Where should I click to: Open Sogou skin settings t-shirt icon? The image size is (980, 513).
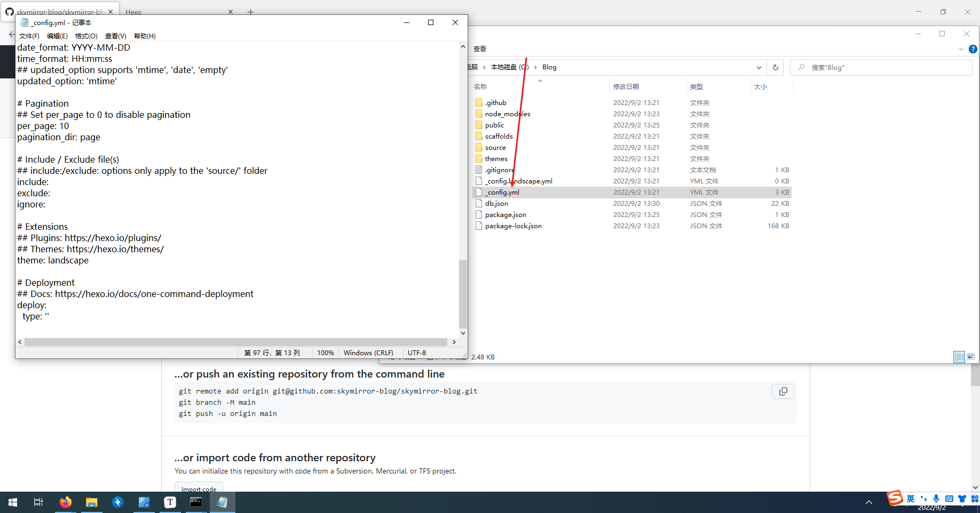(x=962, y=499)
